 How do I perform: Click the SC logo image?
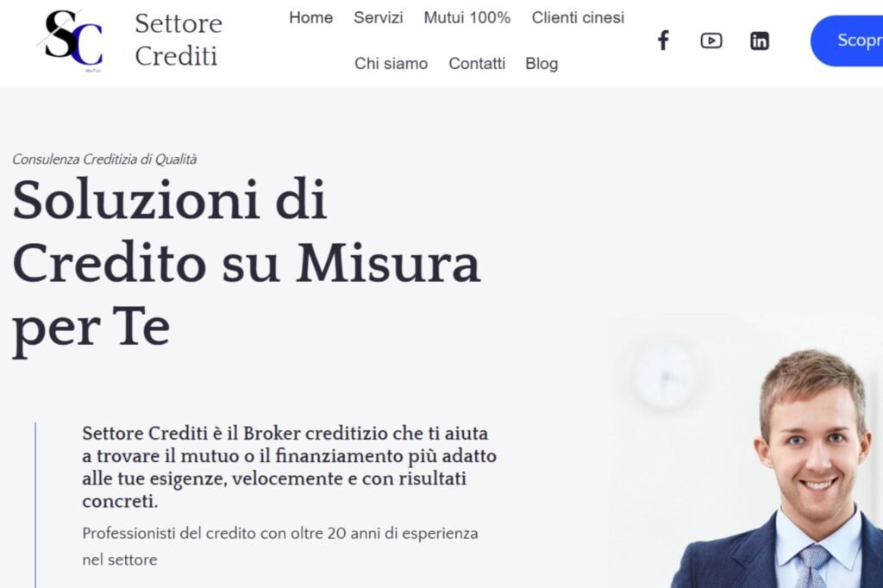[x=72, y=41]
